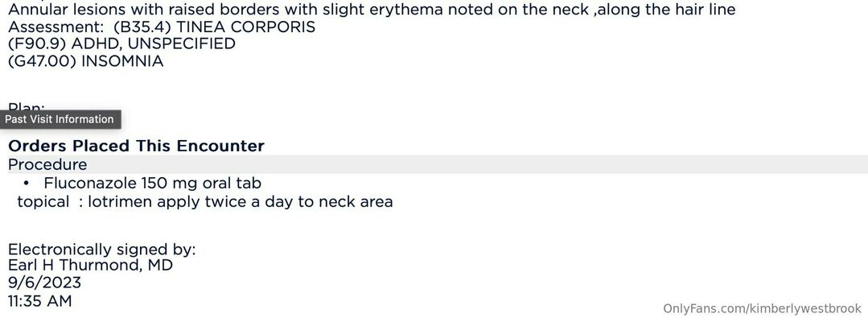The width and height of the screenshot is (868, 322).
Task: Select the topical lotrimen instruction line
Action: pyautogui.click(x=205, y=202)
